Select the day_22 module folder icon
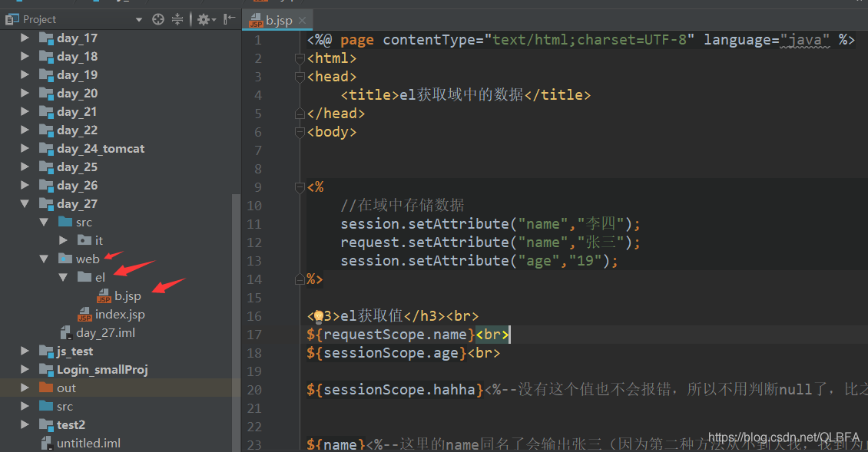 (x=46, y=130)
